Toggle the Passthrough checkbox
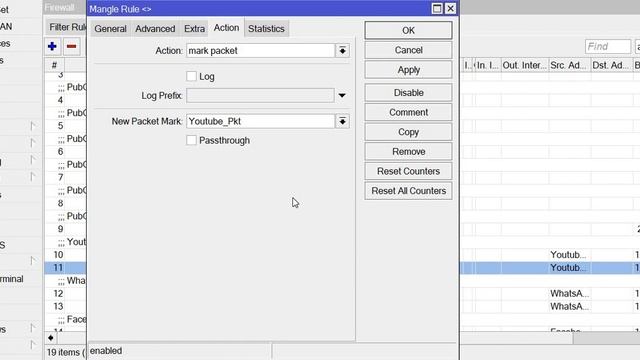 (x=191, y=140)
